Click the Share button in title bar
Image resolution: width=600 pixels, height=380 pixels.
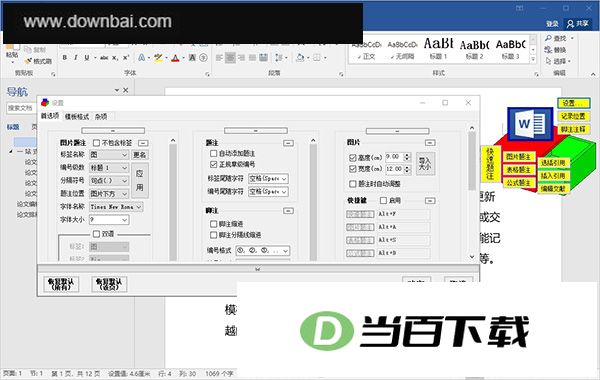click(578, 24)
